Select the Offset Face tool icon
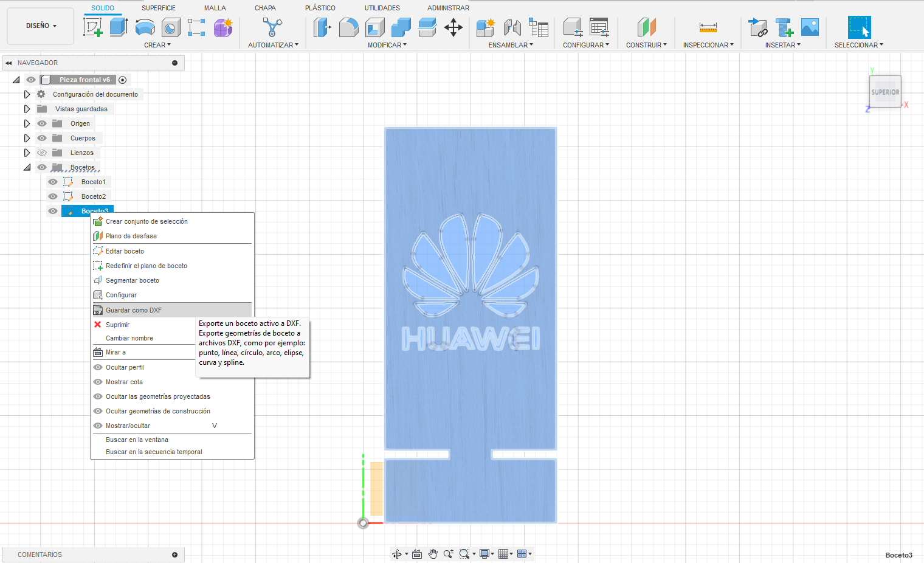This screenshot has height=563, width=924. coord(427,27)
